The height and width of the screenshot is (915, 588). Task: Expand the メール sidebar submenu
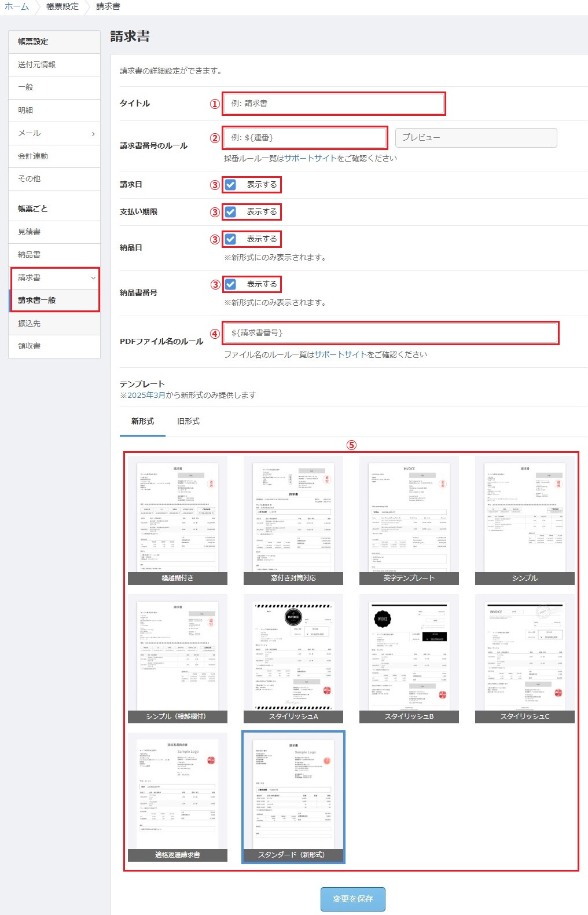93,134
